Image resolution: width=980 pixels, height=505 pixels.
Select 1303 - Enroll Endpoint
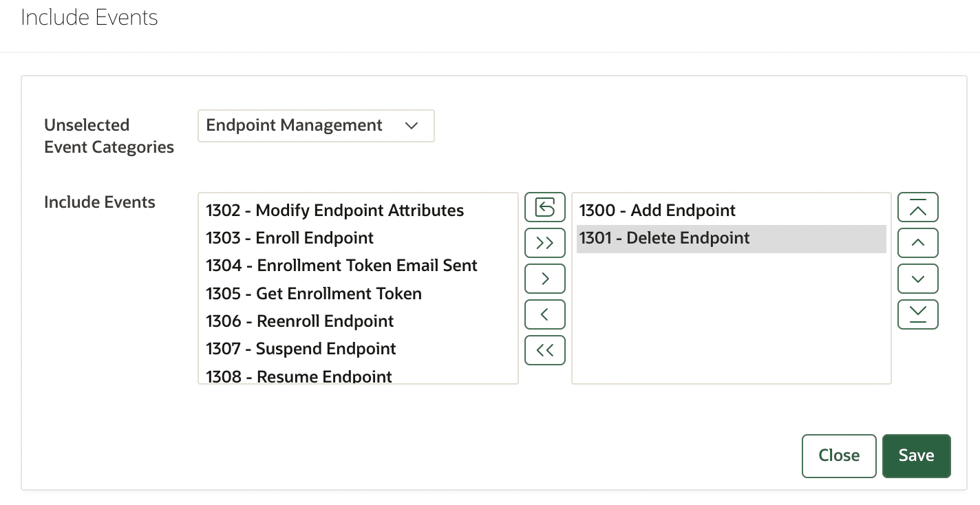tap(290, 237)
